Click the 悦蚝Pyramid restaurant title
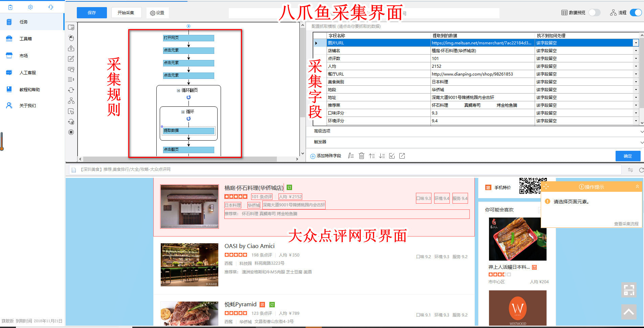Screen dimensions: 644x328 [x=240, y=304]
